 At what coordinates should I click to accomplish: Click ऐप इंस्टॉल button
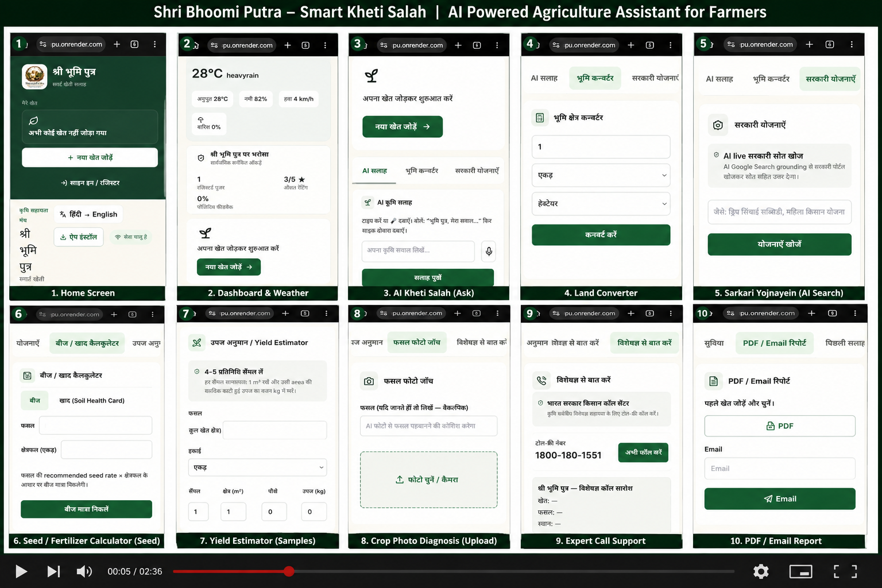pyautogui.click(x=79, y=237)
